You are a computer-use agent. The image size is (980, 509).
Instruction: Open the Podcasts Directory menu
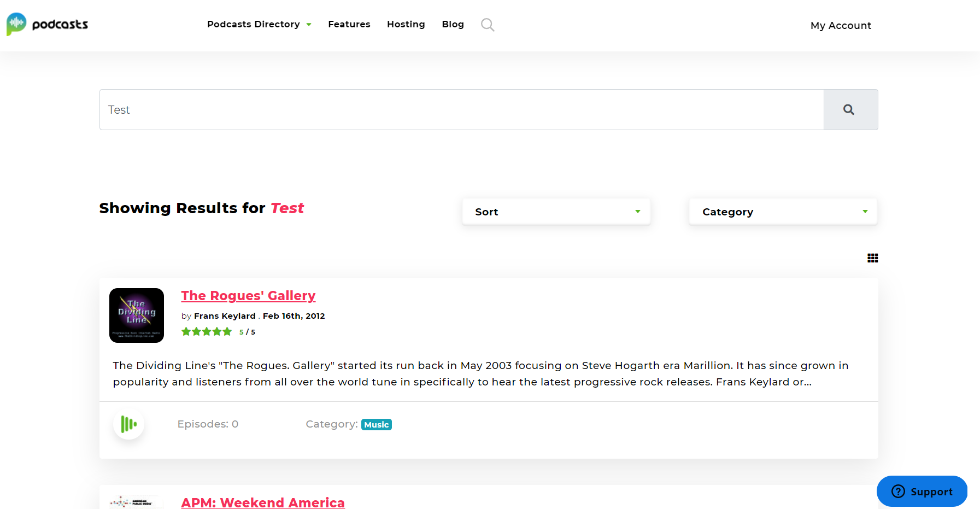[x=254, y=24]
